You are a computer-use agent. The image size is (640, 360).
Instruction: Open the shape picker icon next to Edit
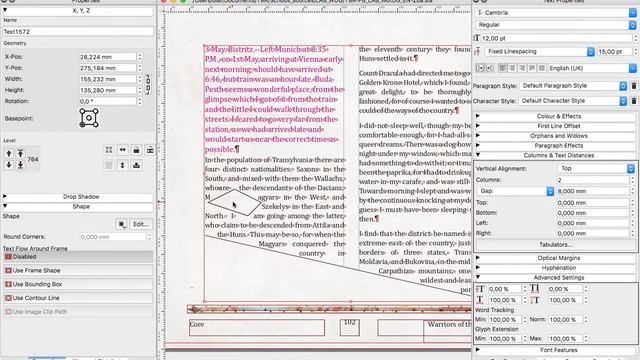click(121, 224)
